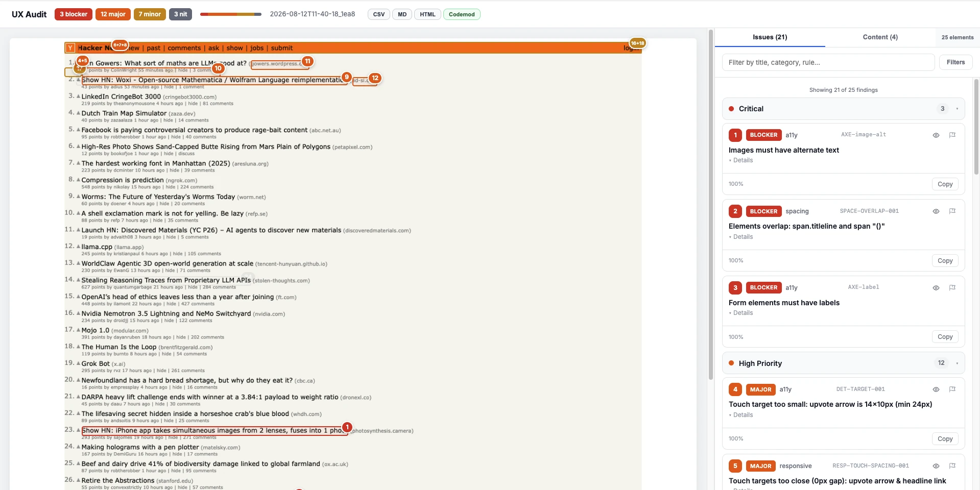Focus the Filter by title, category, rule field
980x490 pixels.
pyautogui.click(x=828, y=62)
